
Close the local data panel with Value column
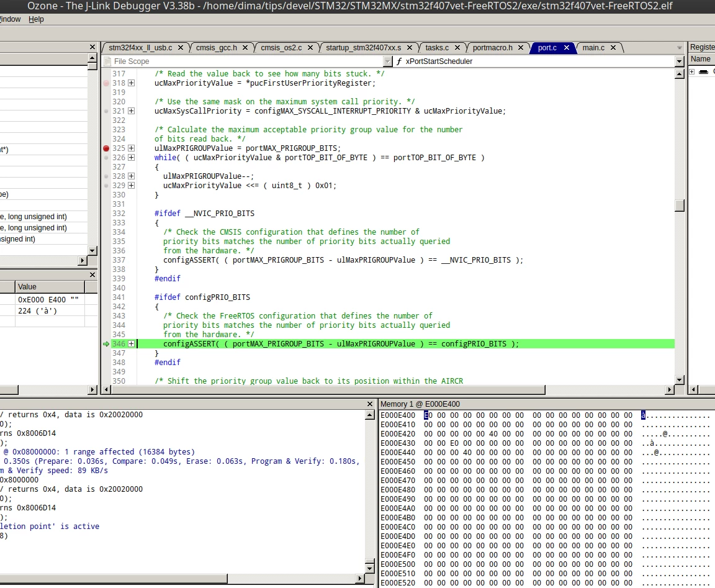point(92,274)
